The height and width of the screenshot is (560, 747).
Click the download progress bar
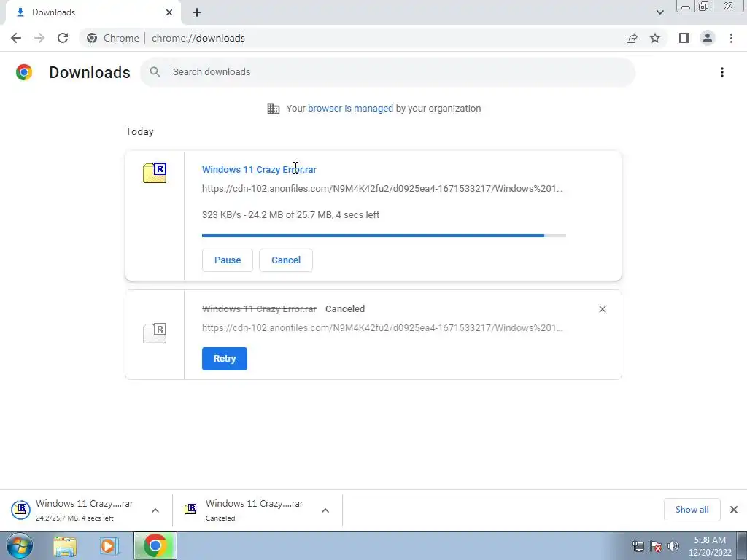[x=384, y=236]
